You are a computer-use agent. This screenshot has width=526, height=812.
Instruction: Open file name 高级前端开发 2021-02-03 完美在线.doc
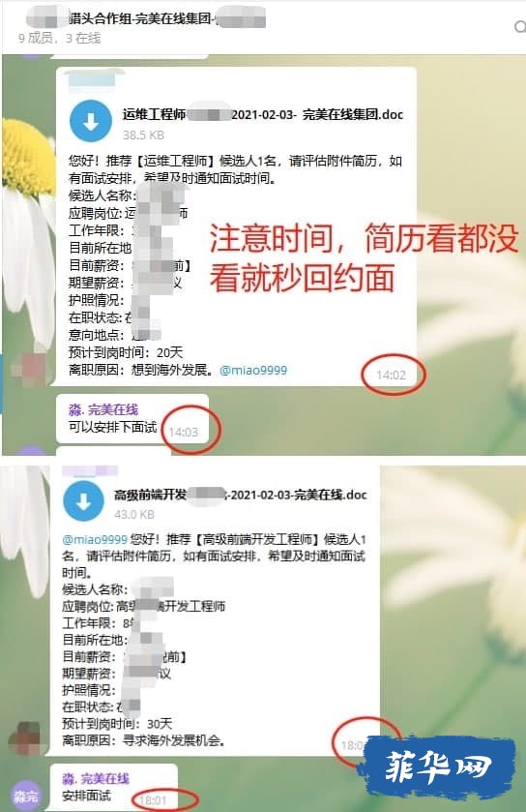(x=241, y=495)
